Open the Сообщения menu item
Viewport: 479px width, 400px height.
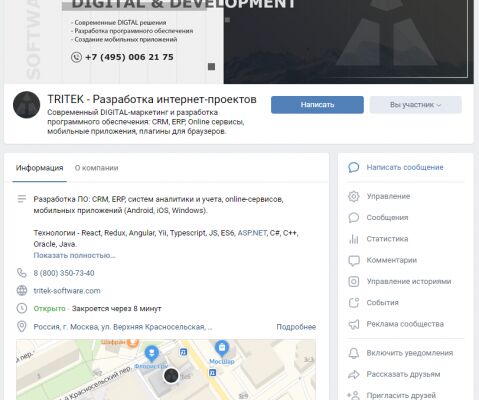click(387, 218)
